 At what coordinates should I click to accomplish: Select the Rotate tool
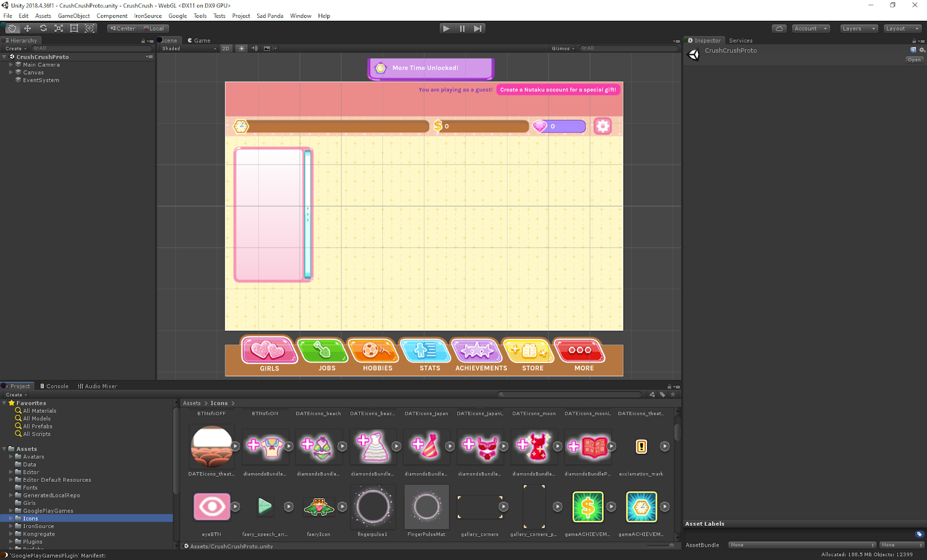click(43, 28)
